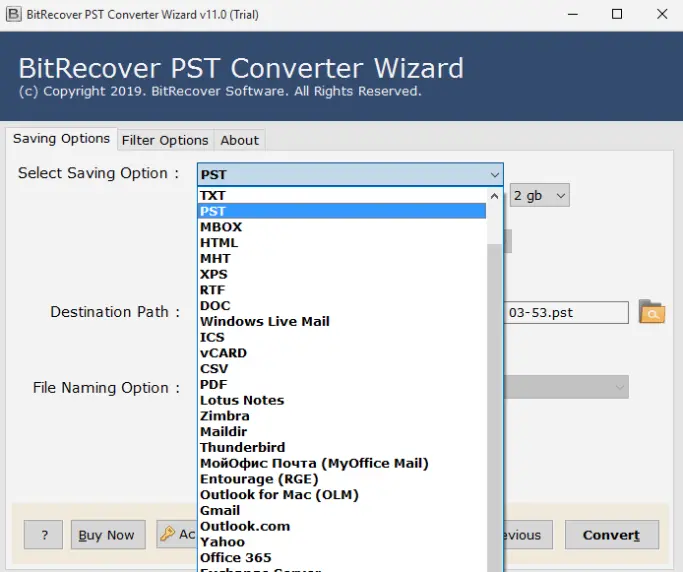Click the browse folder icon for destination path
The image size is (683, 572).
pos(651,312)
